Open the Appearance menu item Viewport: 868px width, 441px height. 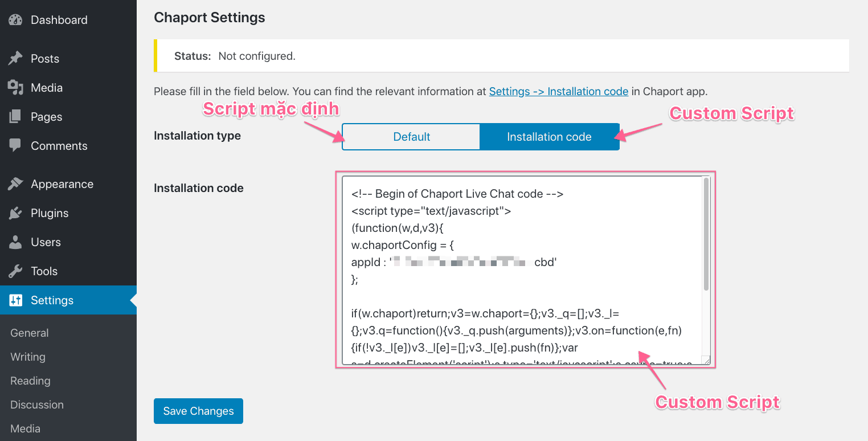(68, 184)
